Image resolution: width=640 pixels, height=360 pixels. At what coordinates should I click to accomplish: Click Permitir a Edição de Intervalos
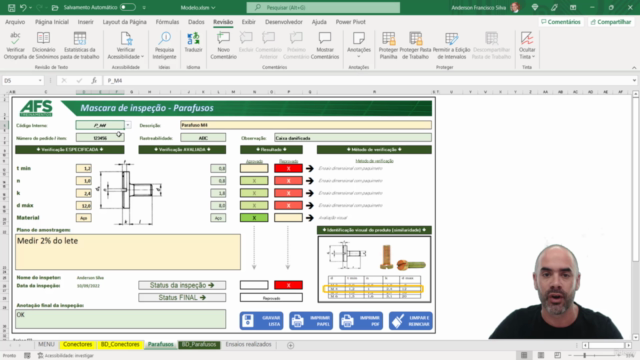(451, 46)
